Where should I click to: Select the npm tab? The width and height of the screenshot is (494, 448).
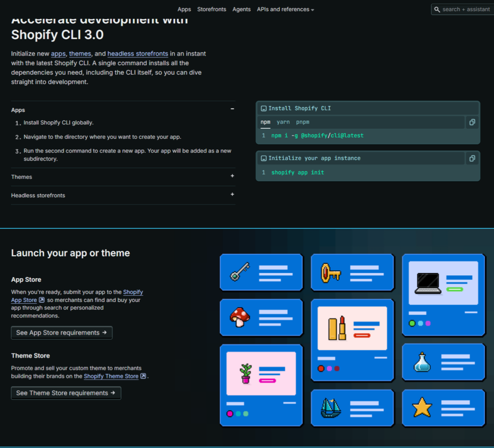pyautogui.click(x=265, y=122)
